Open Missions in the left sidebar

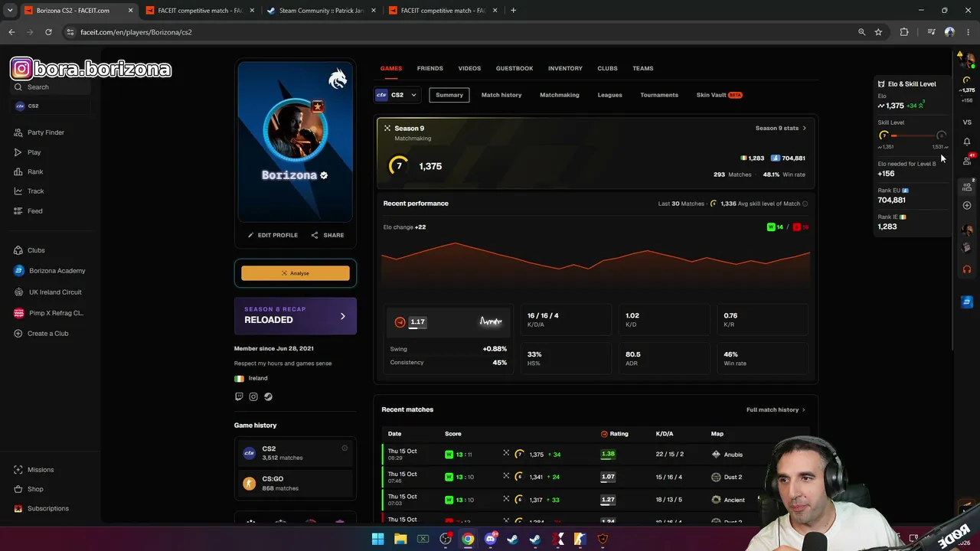pyautogui.click(x=34, y=470)
